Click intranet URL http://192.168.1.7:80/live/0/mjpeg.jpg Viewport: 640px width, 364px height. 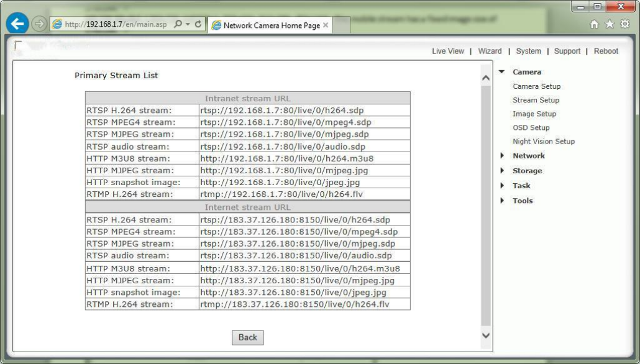point(284,170)
